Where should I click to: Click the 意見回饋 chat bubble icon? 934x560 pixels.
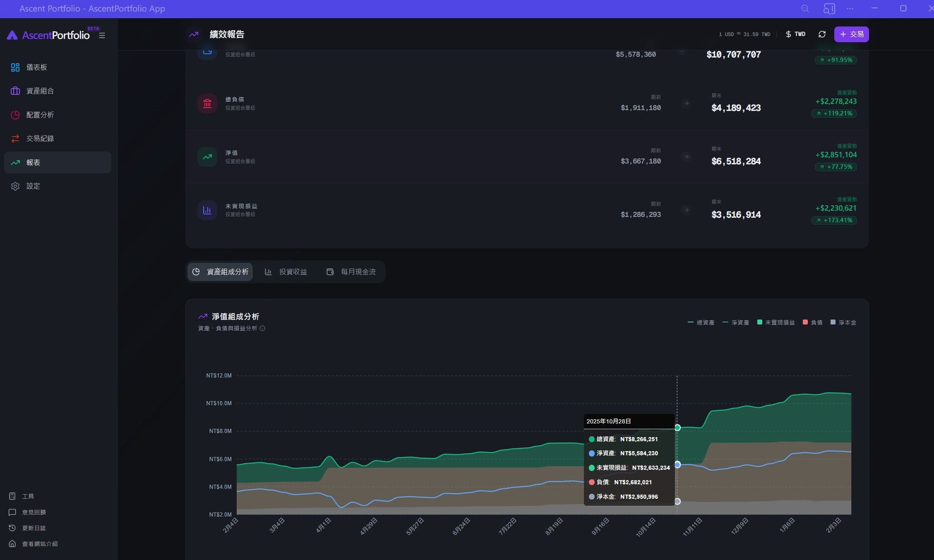point(12,512)
